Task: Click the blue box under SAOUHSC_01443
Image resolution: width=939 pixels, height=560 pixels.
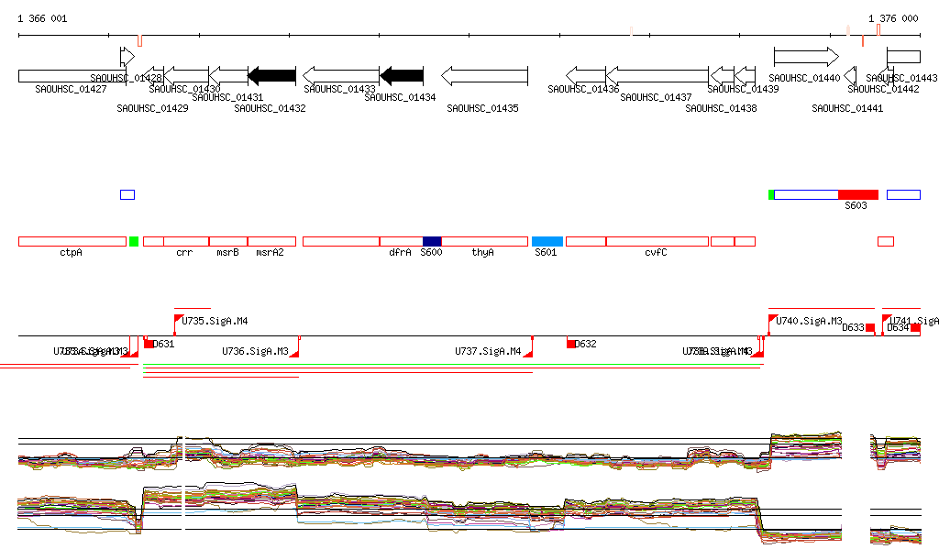Action: tap(903, 194)
